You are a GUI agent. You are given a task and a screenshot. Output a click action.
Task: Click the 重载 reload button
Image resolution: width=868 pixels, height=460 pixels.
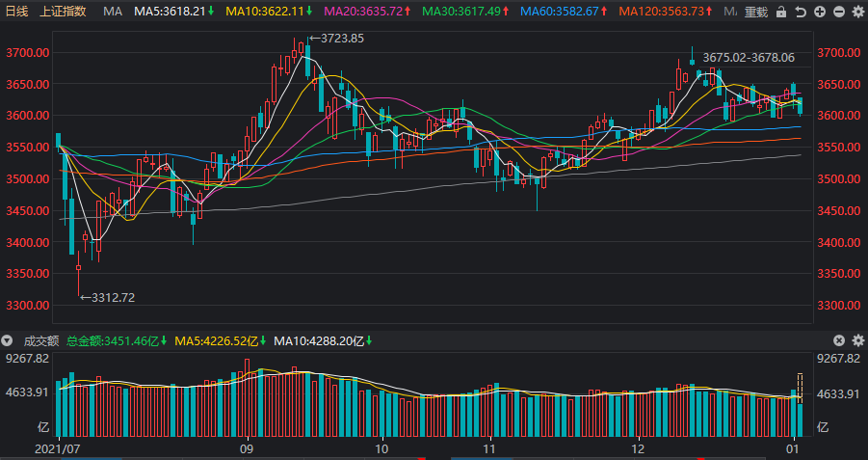click(756, 12)
